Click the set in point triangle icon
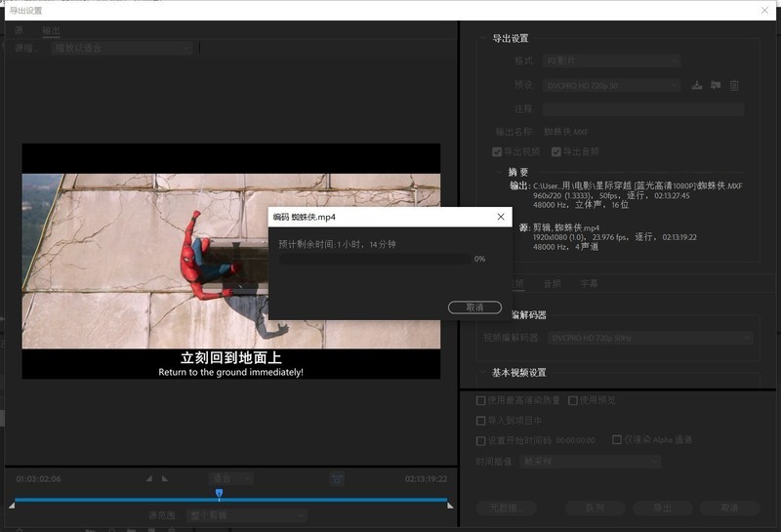The image size is (781, 532). 149,478
